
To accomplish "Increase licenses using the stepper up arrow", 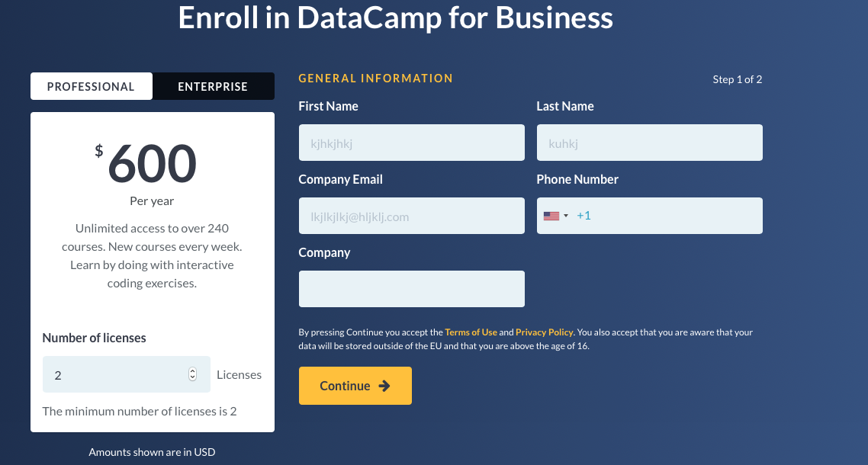I will coord(192,371).
